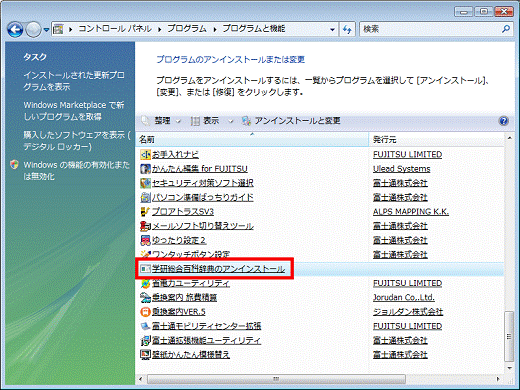Open the recent pages dropdown arrow
520x390 pixels.
pyautogui.click(x=46, y=30)
